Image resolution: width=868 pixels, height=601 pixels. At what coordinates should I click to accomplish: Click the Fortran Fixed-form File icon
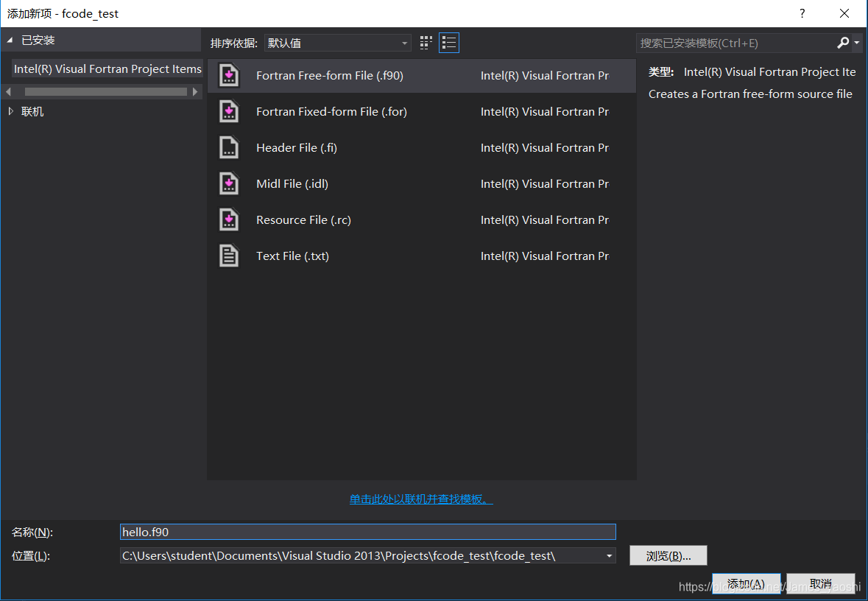(229, 111)
